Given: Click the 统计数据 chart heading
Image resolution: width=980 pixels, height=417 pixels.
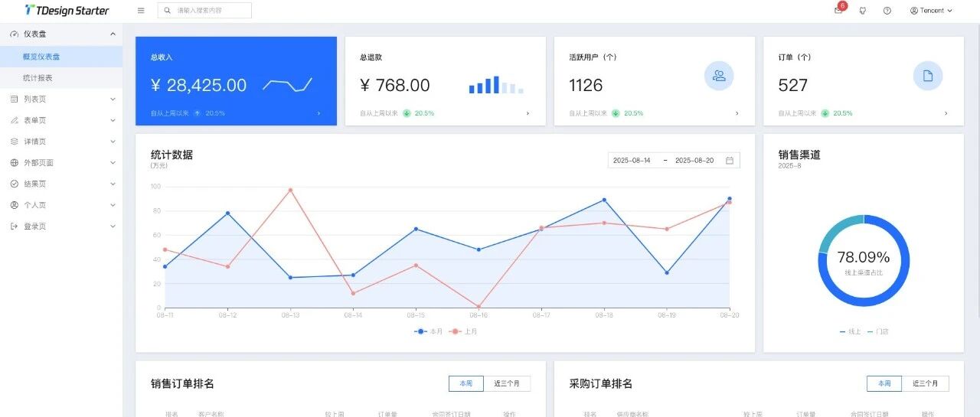Looking at the screenshot, I should 171,155.
